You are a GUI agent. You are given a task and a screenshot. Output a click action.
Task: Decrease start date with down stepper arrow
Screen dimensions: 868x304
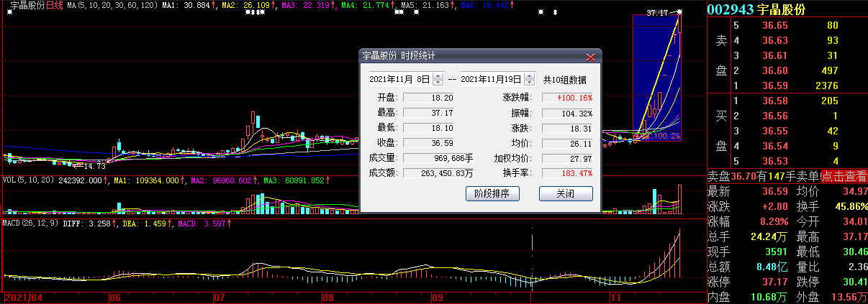(x=438, y=82)
